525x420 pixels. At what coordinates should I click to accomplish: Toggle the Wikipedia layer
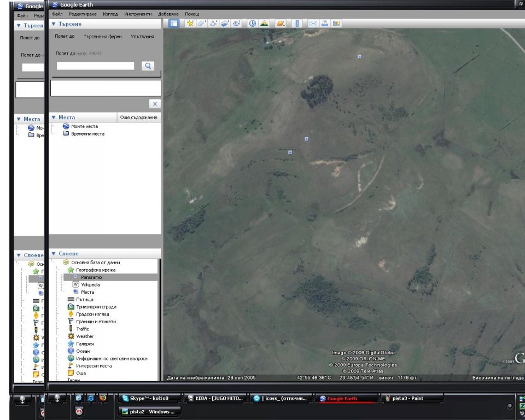tap(90, 285)
